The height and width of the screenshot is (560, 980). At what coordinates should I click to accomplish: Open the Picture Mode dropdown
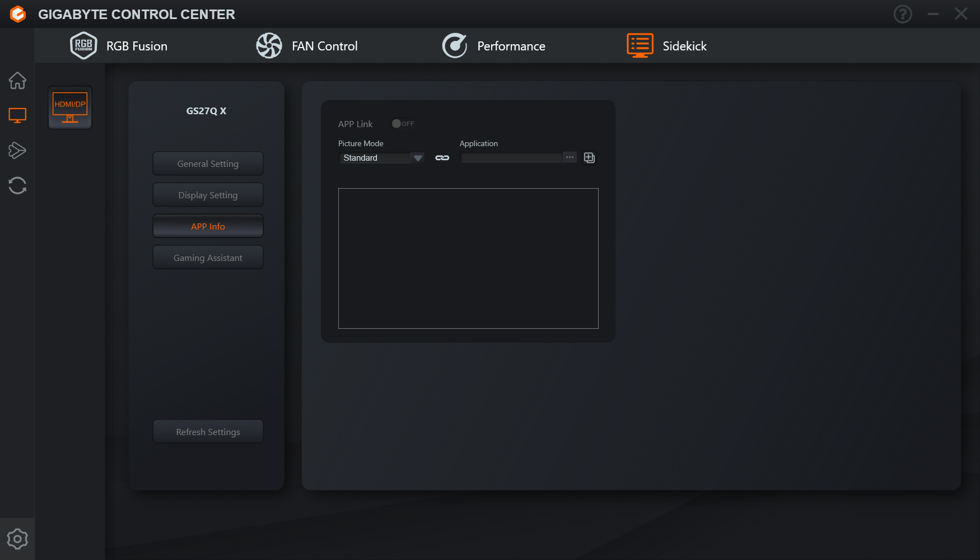click(381, 158)
